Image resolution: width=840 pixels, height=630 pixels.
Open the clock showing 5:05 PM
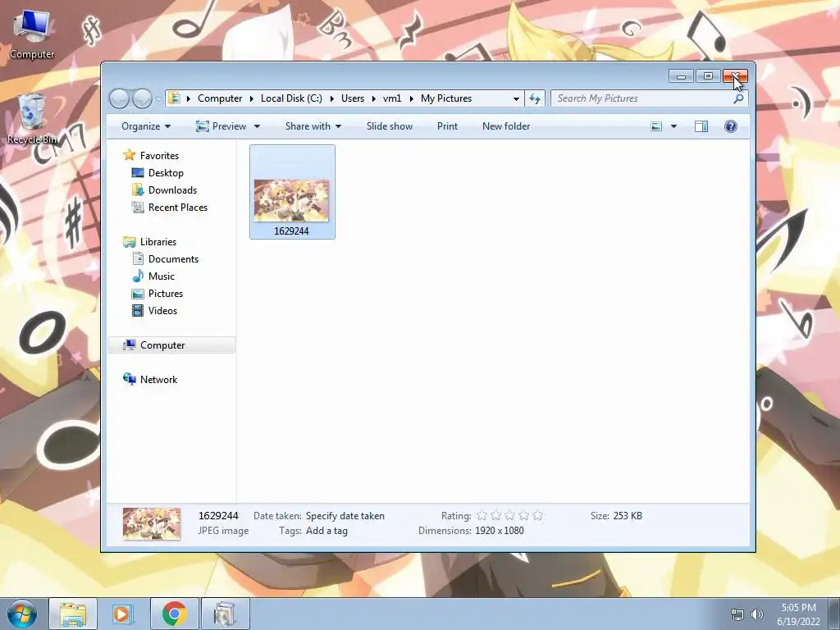pos(798,614)
